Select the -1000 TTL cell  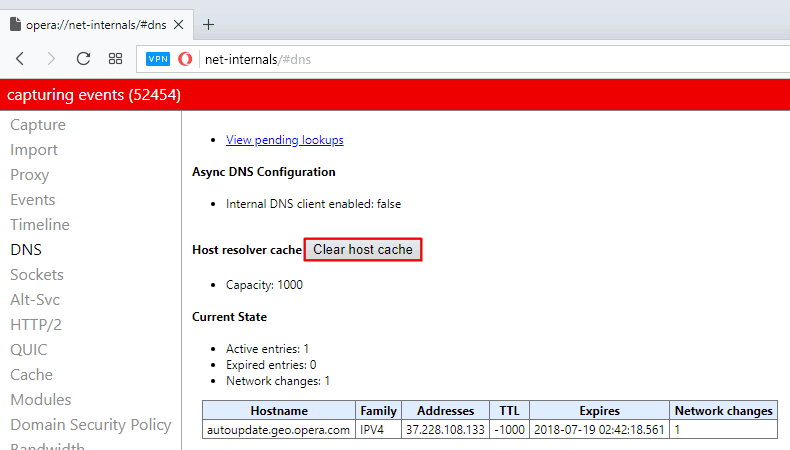(509, 430)
